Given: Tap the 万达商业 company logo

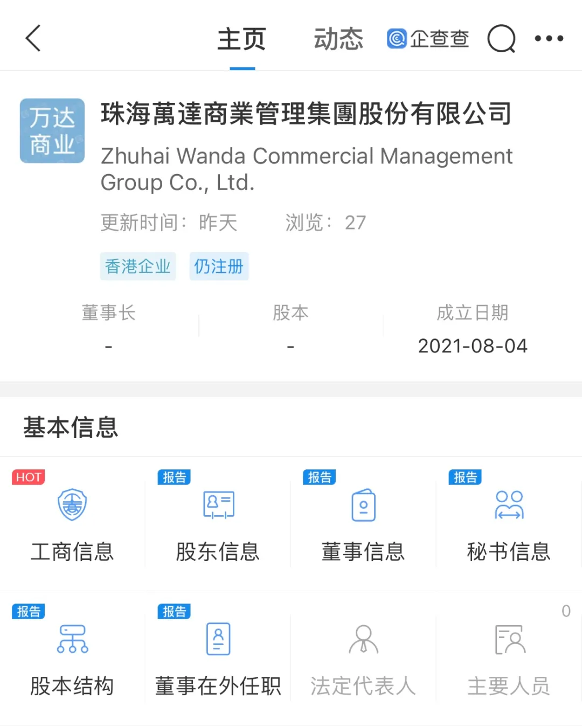Looking at the screenshot, I should coord(52,130).
